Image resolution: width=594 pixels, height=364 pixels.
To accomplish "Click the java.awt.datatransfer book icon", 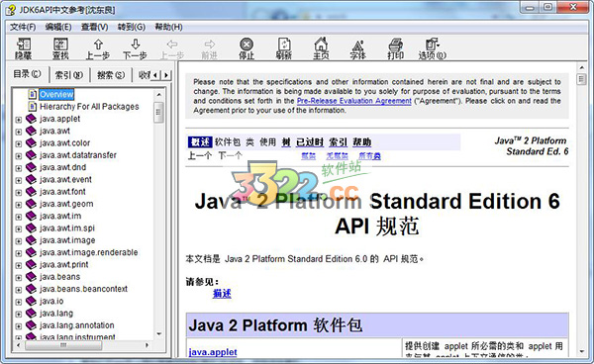I will pos(31,154).
